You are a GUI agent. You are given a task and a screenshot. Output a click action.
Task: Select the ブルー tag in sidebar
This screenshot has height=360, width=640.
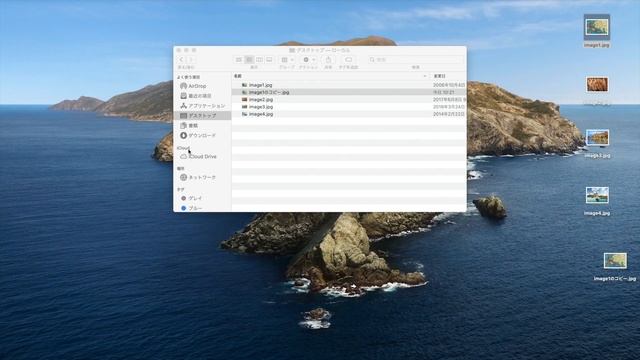coord(202,208)
